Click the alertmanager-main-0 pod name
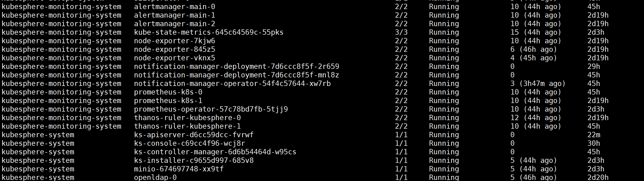This screenshot has height=181, width=644. pyautogui.click(x=175, y=7)
